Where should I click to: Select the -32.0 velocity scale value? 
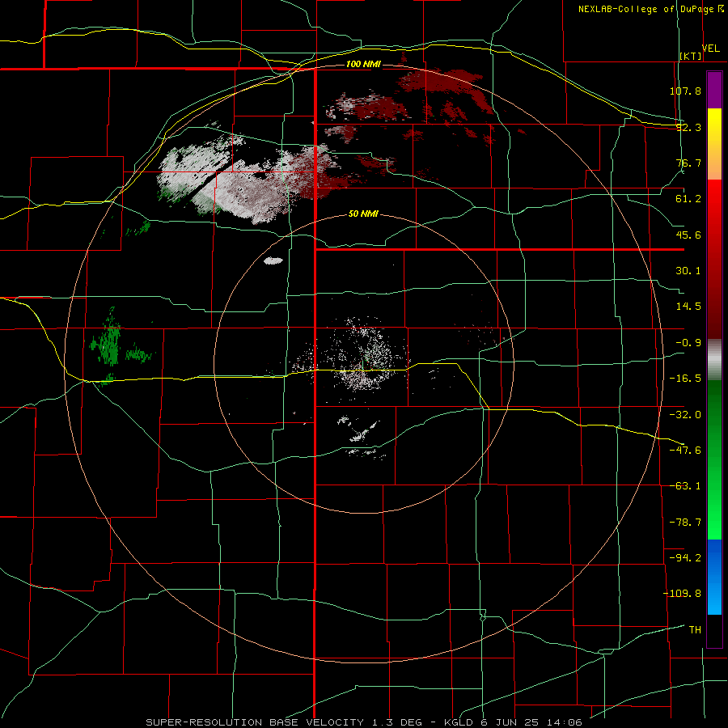(685, 415)
